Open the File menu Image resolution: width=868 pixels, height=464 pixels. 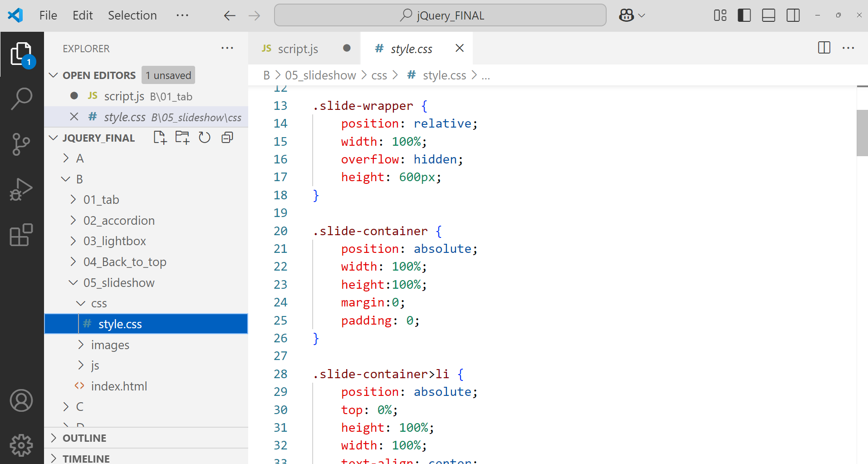pos(48,15)
